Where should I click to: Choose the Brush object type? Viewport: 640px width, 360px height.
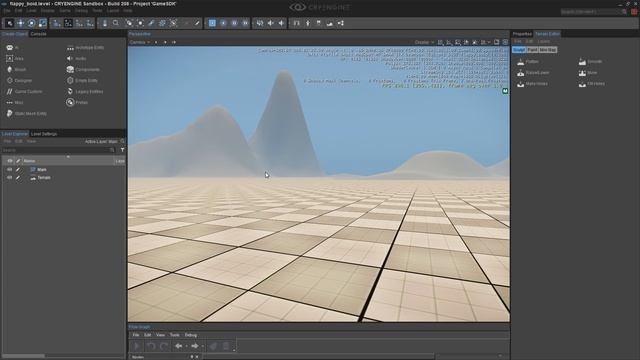[16, 70]
